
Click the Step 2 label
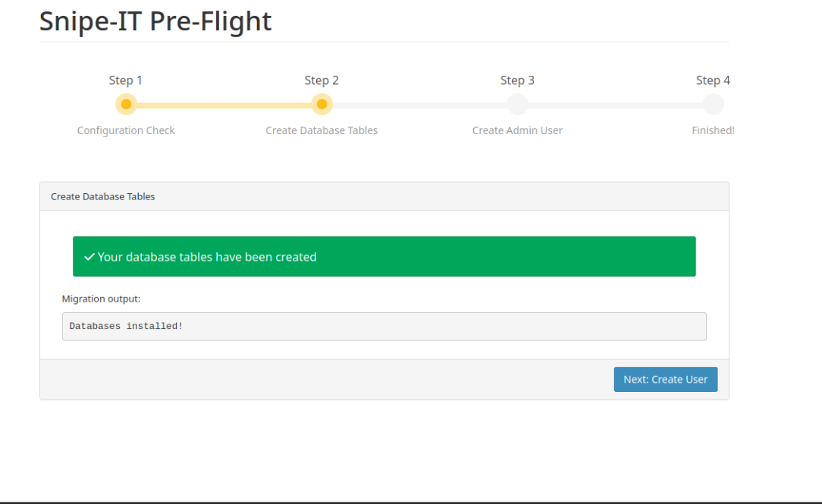click(322, 80)
